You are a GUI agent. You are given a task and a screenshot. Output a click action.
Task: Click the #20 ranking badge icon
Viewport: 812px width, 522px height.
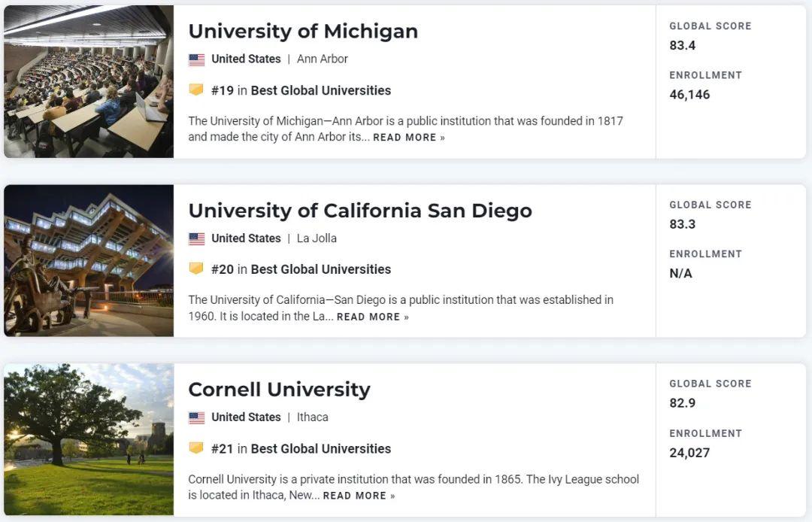[196, 269]
